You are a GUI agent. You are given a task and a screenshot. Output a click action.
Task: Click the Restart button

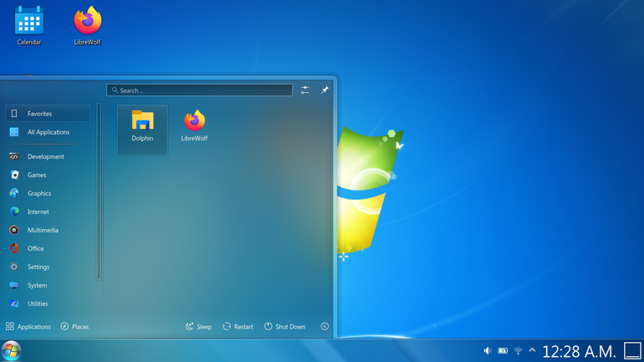238,326
